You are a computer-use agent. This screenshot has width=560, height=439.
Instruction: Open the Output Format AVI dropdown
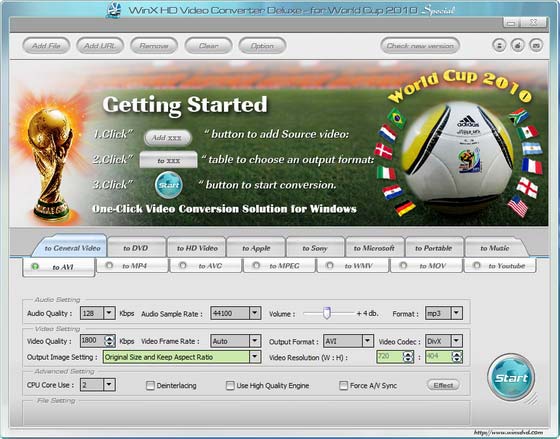(368, 341)
